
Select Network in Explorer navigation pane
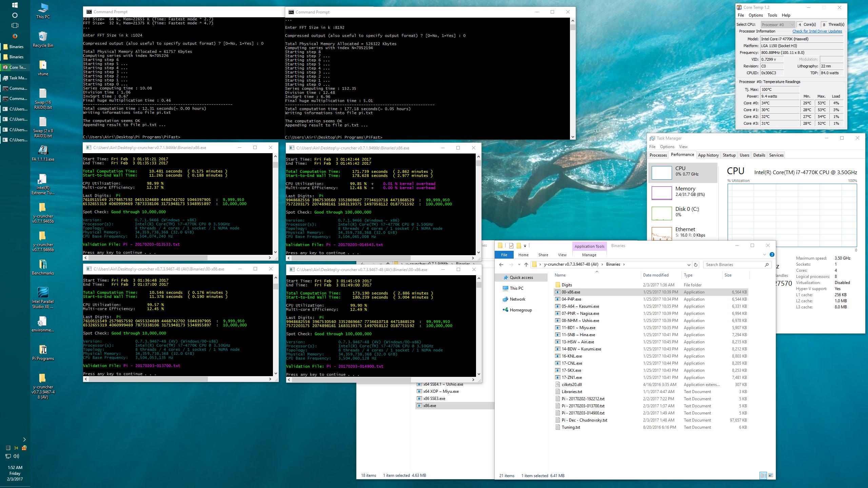click(517, 299)
